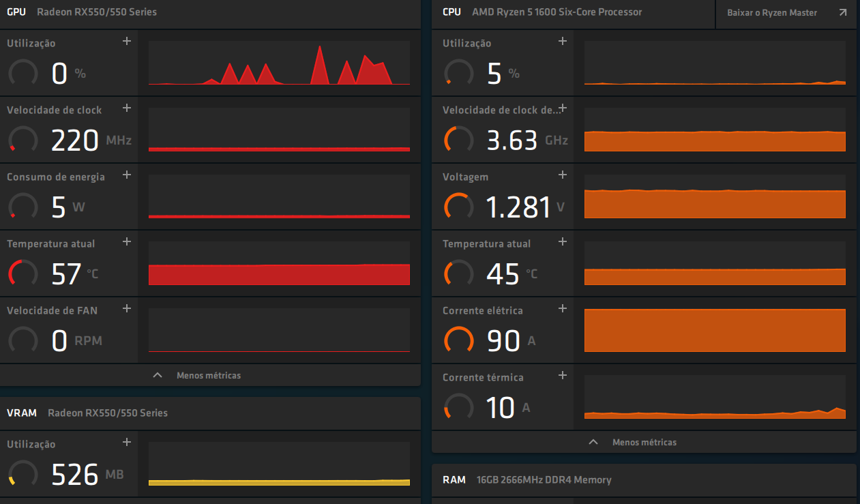Screen dimensions: 860x504
Task: Click the 3.63 GHz clock value
Action: (x=527, y=140)
